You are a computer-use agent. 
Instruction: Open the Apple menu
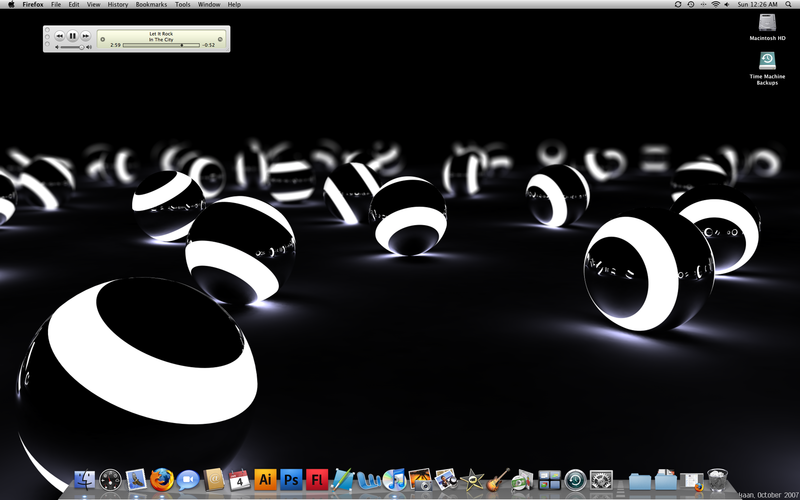coord(11,4)
